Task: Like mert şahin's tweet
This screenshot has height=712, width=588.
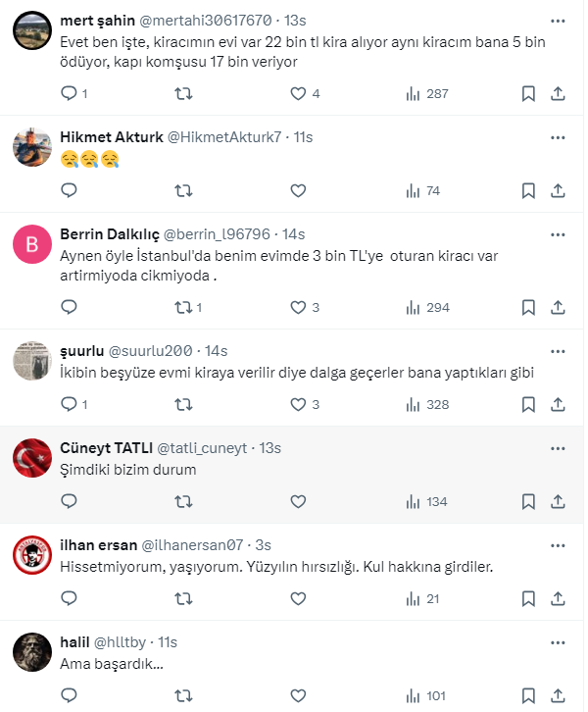Action: [299, 94]
